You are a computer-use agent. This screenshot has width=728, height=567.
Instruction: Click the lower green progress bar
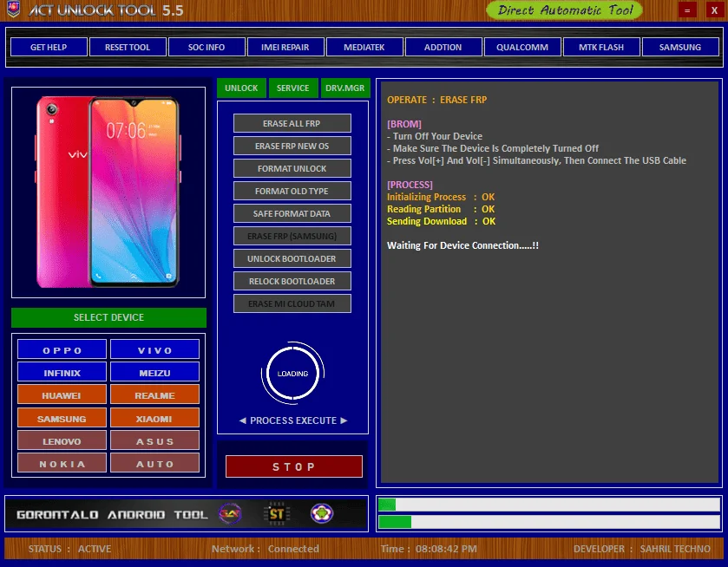click(x=548, y=522)
